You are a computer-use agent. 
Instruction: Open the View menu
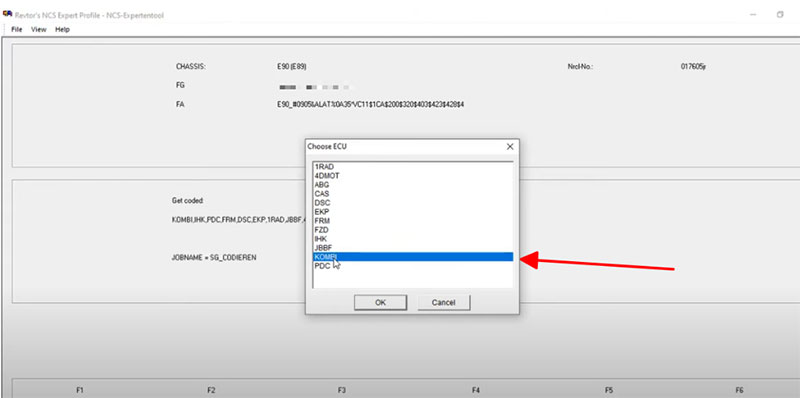pos(39,30)
